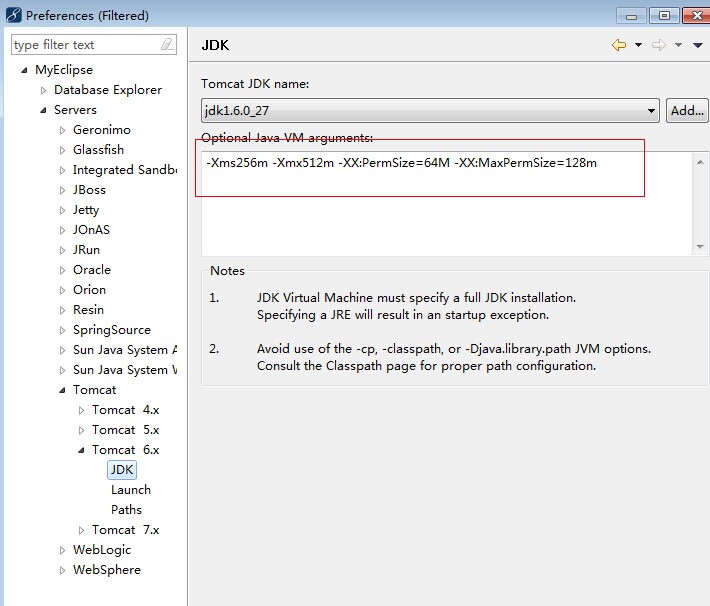Select the Oracle server entry
710x606 pixels.
point(92,269)
